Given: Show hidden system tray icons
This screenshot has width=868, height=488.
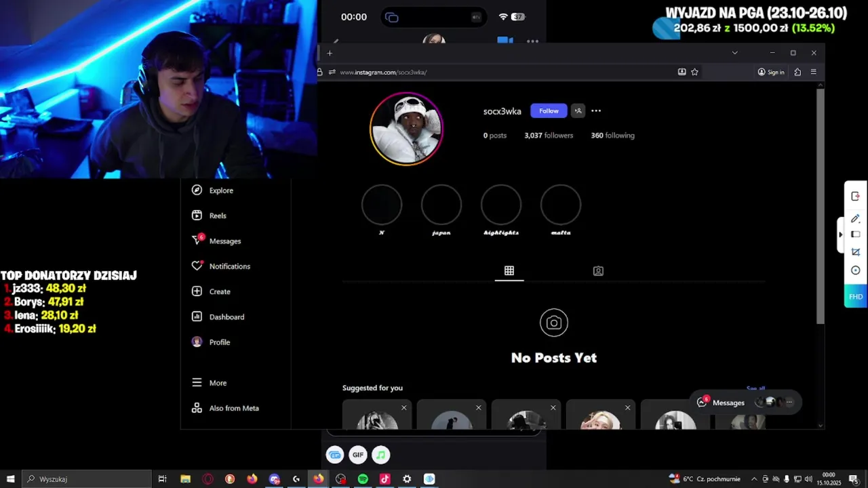Looking at the screenshot, I should pos(754,479).
